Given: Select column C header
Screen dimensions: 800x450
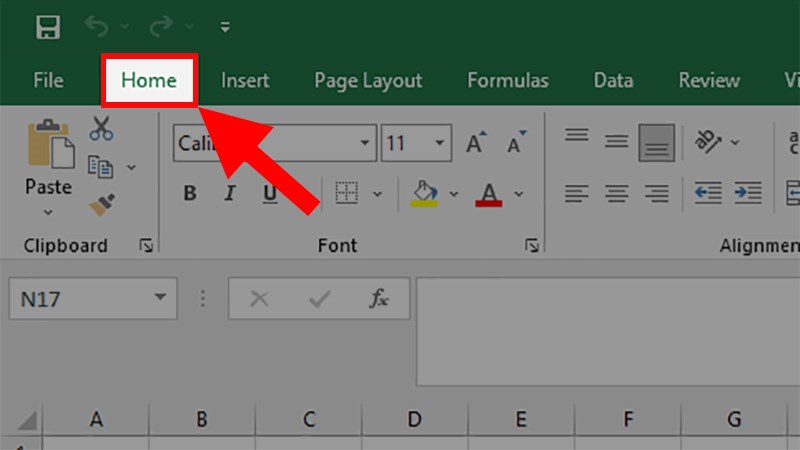Looking at the screenshot, I should coord(309,420).
